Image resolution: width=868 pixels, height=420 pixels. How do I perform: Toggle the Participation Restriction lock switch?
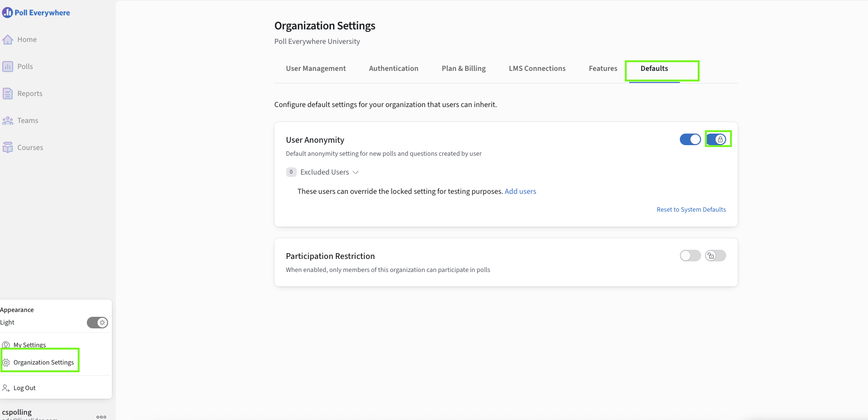tap(716, 256)
